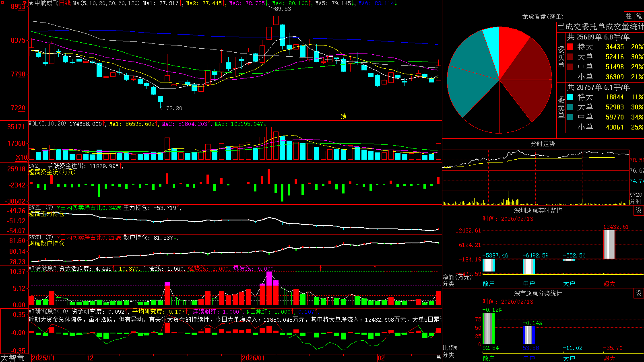Screen dimensions: 644x362
Task: Click the cyan 特大 sell-order color swatch
Action: click(570, 97)
